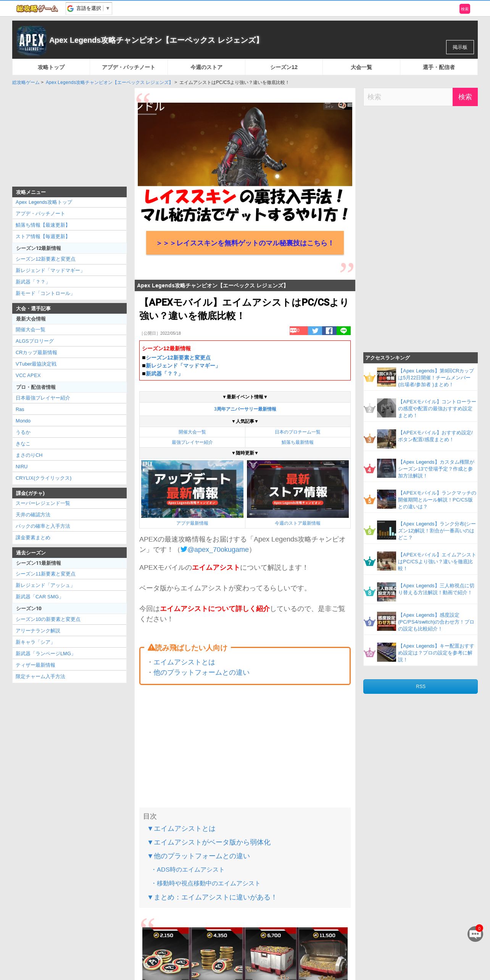This screenshot has width=490, height=980.
Task: Open rank 6 ランク分布 ranking article link
Action: click(x=437, y=531)
